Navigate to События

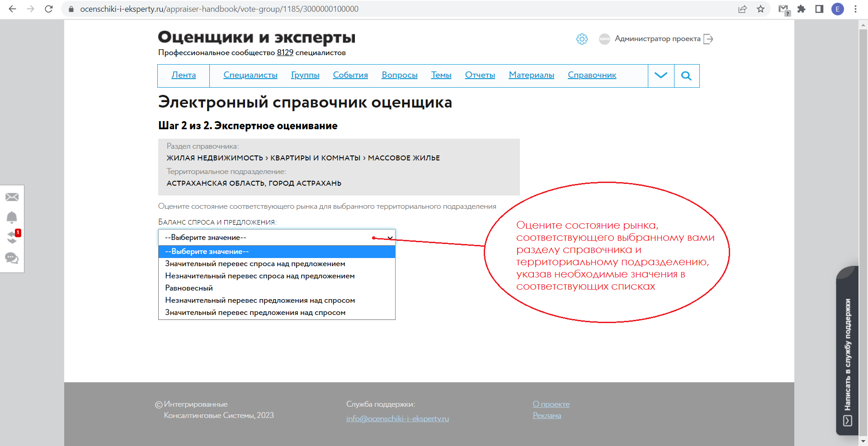(350, 75)
